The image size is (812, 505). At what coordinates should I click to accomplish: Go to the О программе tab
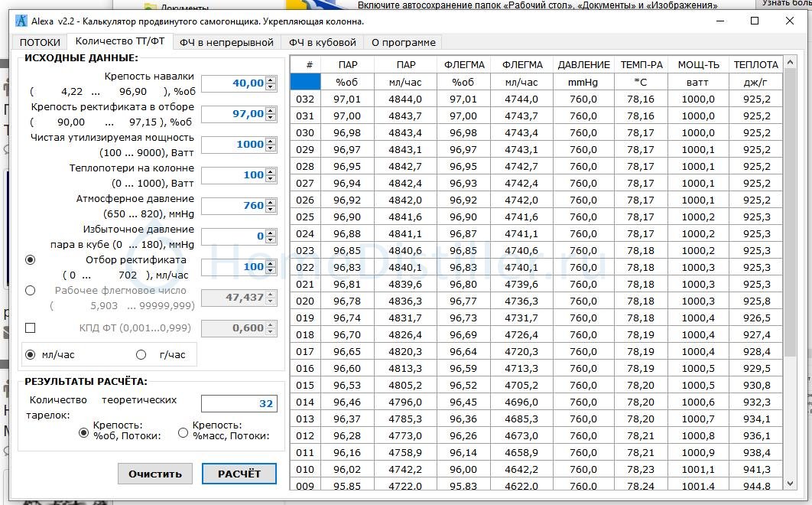point(404,43)
